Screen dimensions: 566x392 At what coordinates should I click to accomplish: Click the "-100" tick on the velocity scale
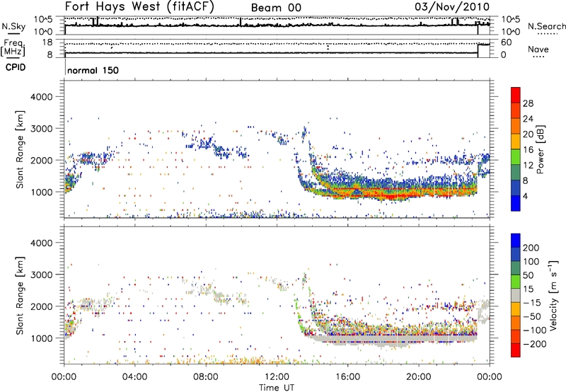tap(535, 330)
